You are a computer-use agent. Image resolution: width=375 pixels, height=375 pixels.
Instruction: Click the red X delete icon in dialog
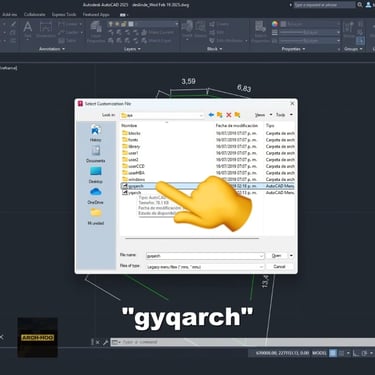point(229,115)
